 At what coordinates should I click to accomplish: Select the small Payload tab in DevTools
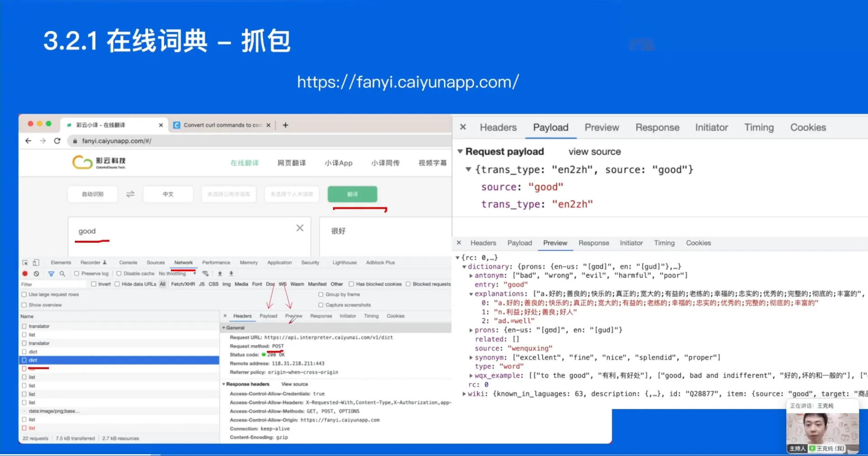click(268, 316)
